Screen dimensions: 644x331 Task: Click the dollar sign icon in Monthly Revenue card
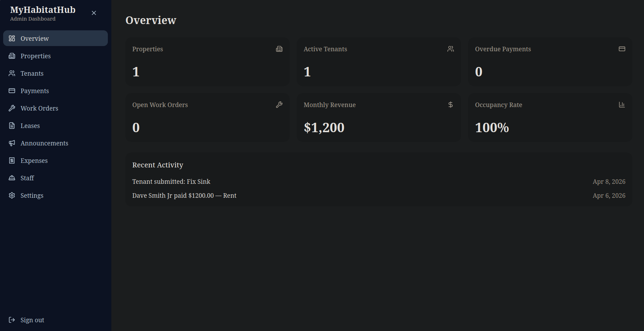(451, 105)
